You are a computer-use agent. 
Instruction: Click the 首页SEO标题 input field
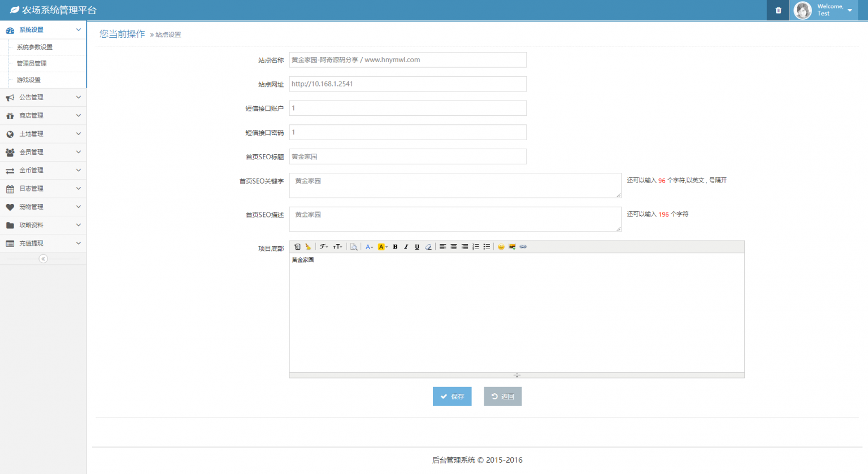click(408, 156)
